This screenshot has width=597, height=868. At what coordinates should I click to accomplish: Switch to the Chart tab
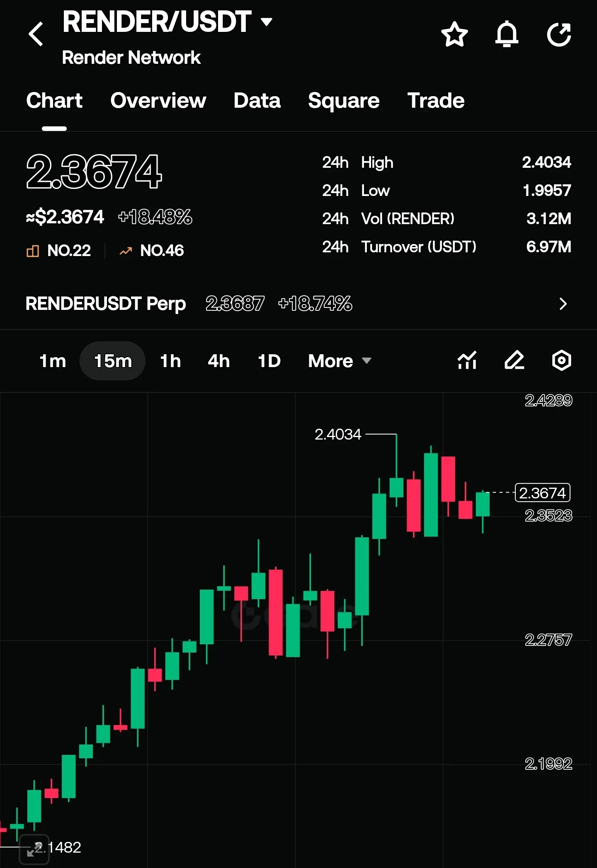(x=54, y=101)
